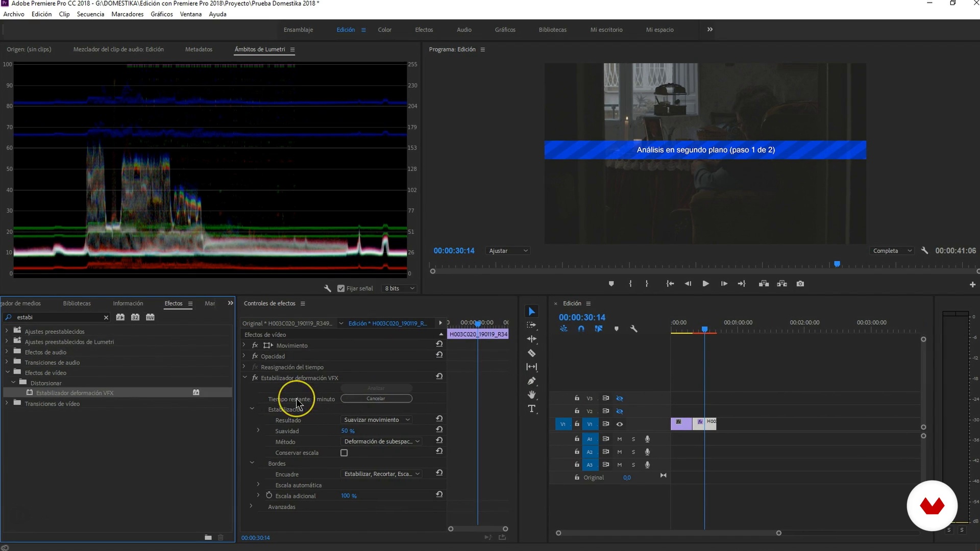This screenshot has width=980, height=551.
Task: Filter YUV effects icon in Effects panel
Action: tap(150, 317)
